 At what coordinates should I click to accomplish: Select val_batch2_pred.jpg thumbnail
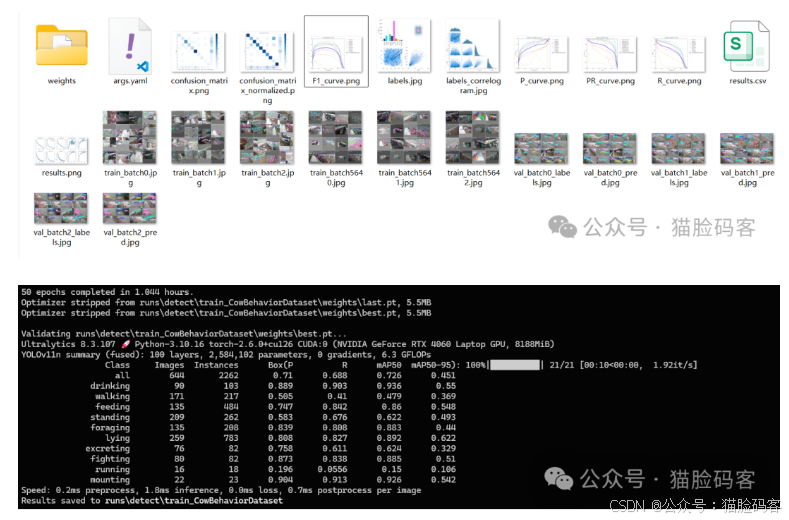click(x=130, y=208)
